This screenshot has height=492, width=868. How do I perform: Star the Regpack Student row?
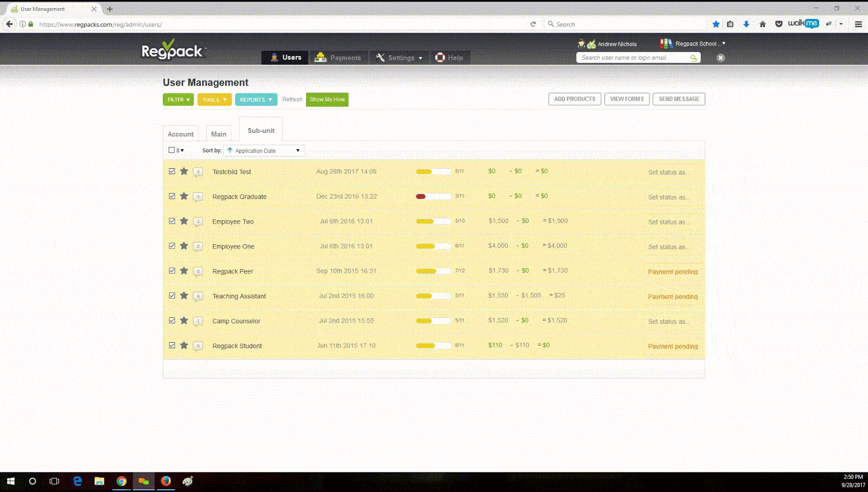click(x=184, y=346)
